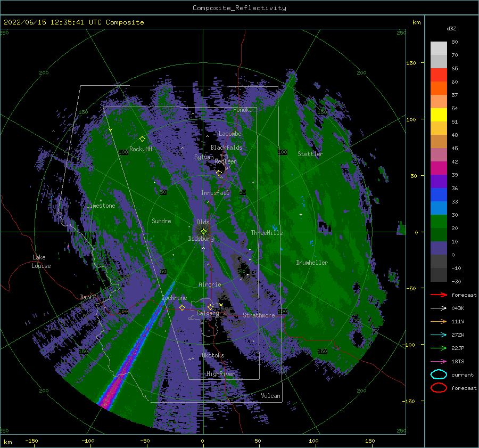Pick the cyan 27ZW arrow icon
This screenshot has width=479, height=448.
439,335
